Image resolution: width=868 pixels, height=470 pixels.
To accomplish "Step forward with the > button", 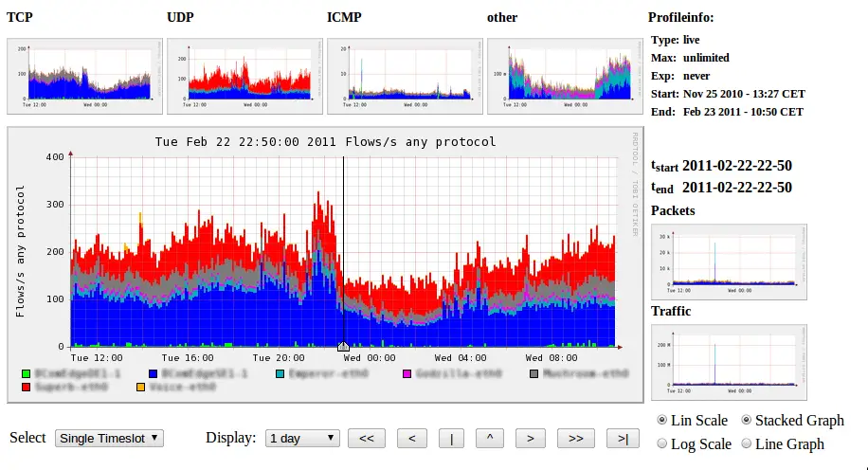I will pyautogui.click(x=531, y=439).
